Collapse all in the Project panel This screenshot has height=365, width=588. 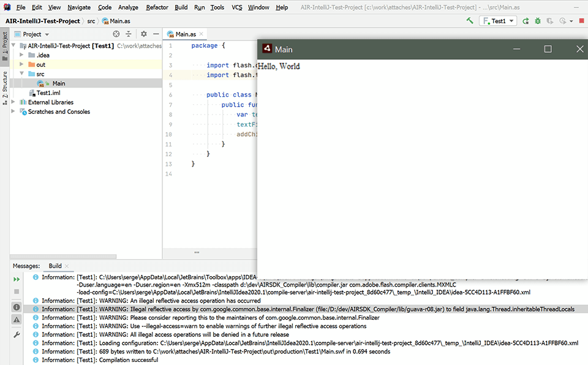click(129, 34)
